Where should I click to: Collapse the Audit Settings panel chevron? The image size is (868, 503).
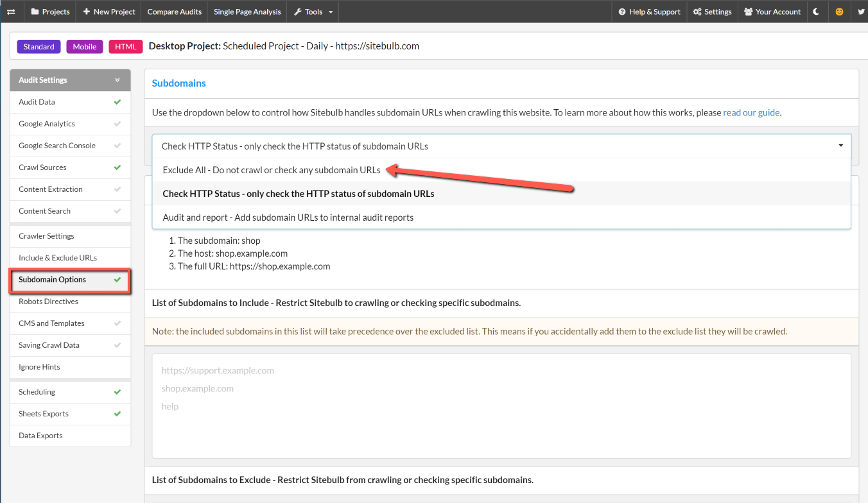pyautogui.click(x=117, y=80)
